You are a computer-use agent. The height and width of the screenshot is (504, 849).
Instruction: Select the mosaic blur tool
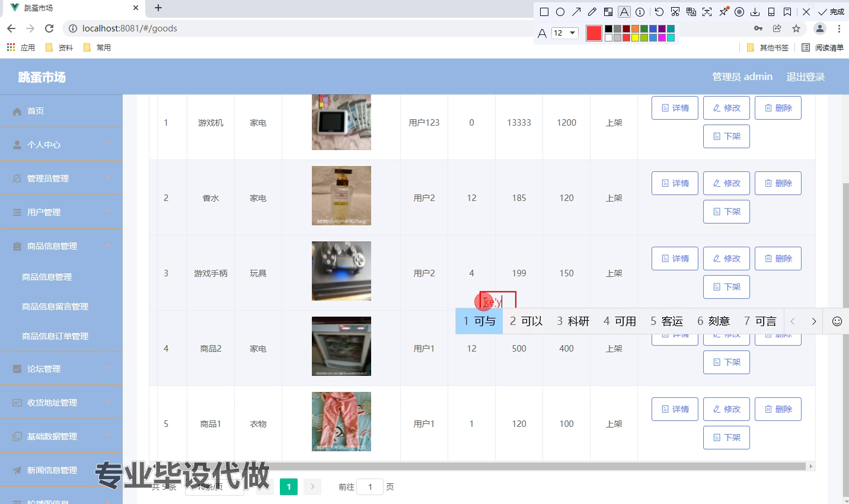click(608, 12)
